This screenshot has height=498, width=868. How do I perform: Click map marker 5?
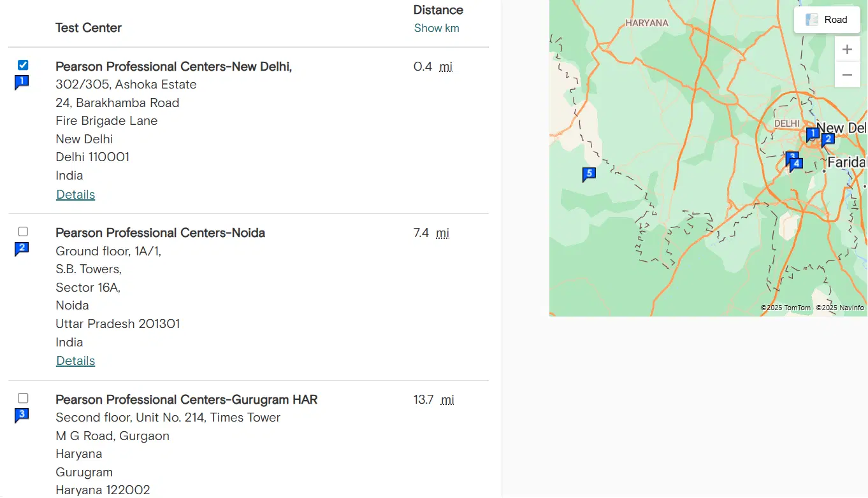[589, 173]
